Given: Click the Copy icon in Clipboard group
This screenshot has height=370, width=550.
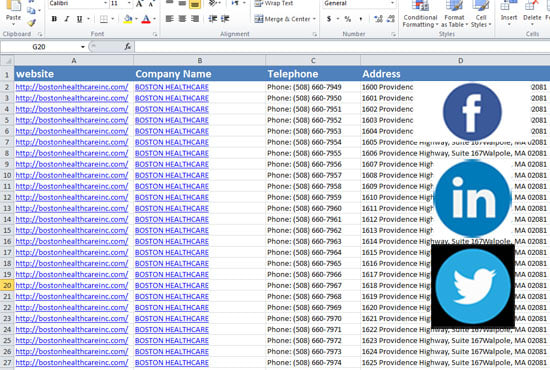Looking at the screenshot, I should click(x=31, y=11).
